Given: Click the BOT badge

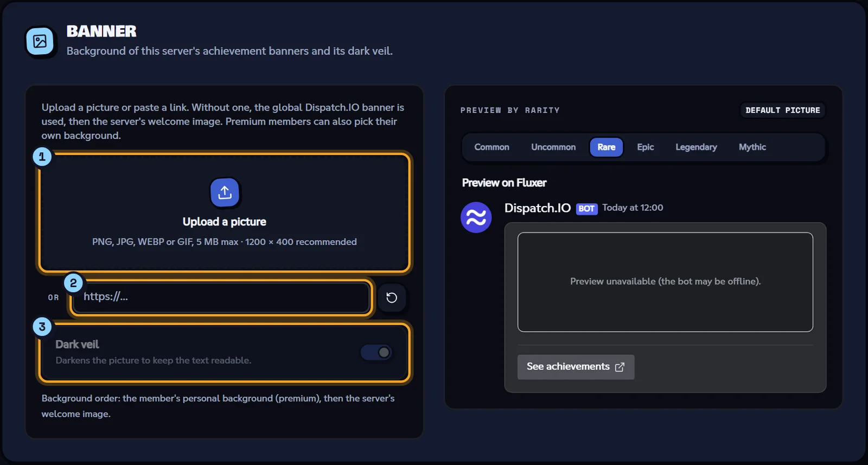Looking at the screenshot, I should [586, 209].
